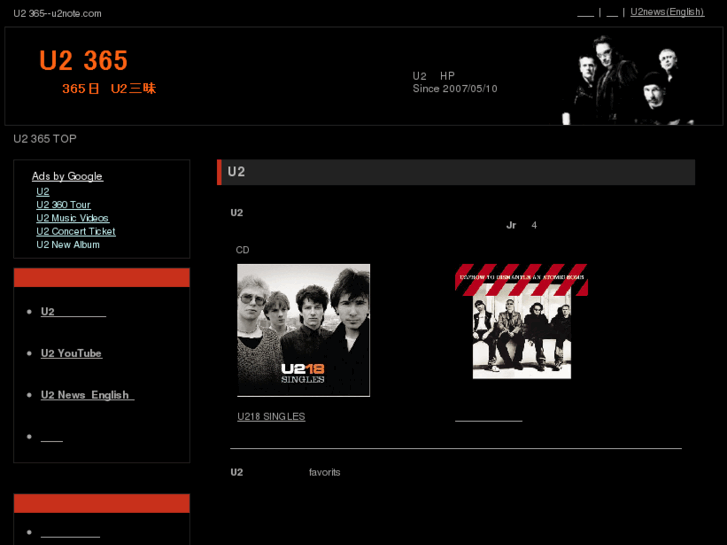Click the first U2 sidebar list link
The height and width of the screenshot is (545, 727).
pyautogui.click(x=73, y=311)
